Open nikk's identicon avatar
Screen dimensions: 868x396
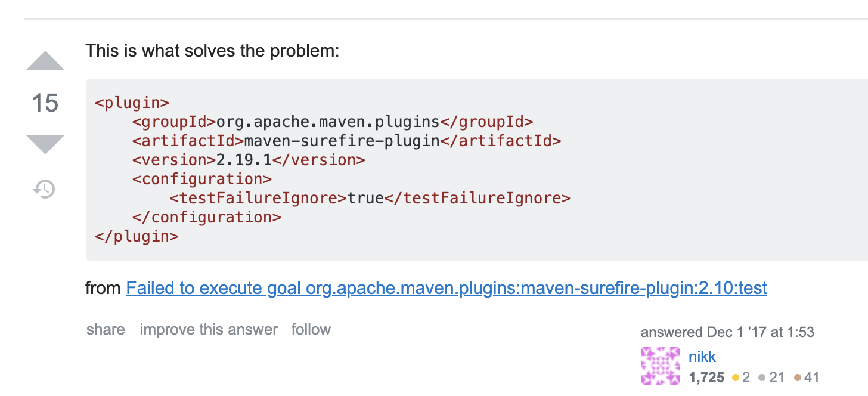661,366
